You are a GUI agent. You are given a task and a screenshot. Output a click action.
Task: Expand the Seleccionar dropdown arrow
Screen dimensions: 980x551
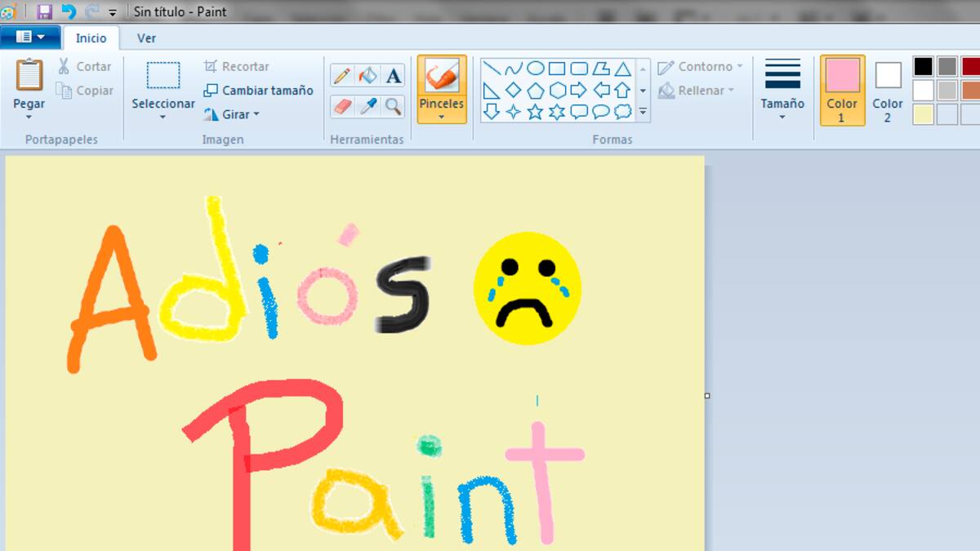pyautogui.click(x=163, y=115)
